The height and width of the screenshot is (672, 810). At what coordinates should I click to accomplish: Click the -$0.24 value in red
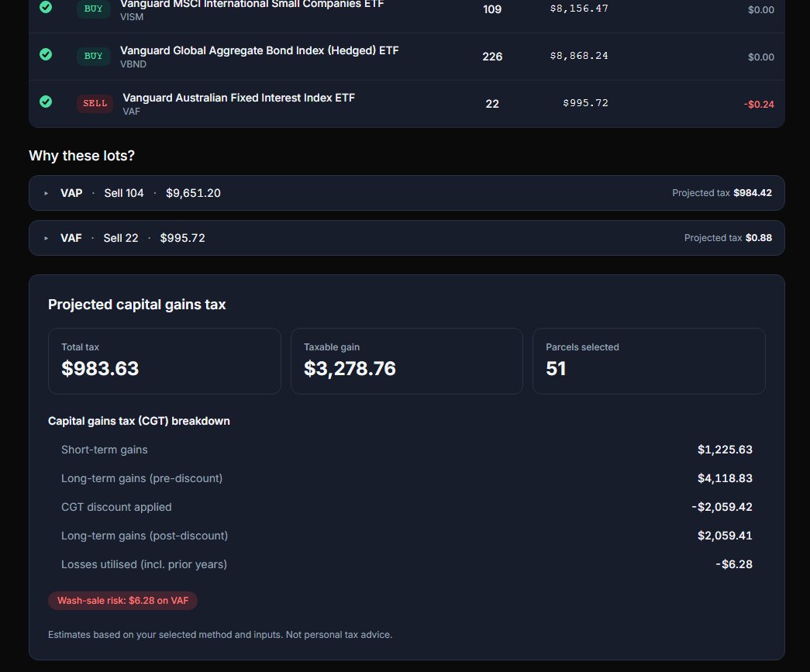pyautogui.click(x=759, y=105)
